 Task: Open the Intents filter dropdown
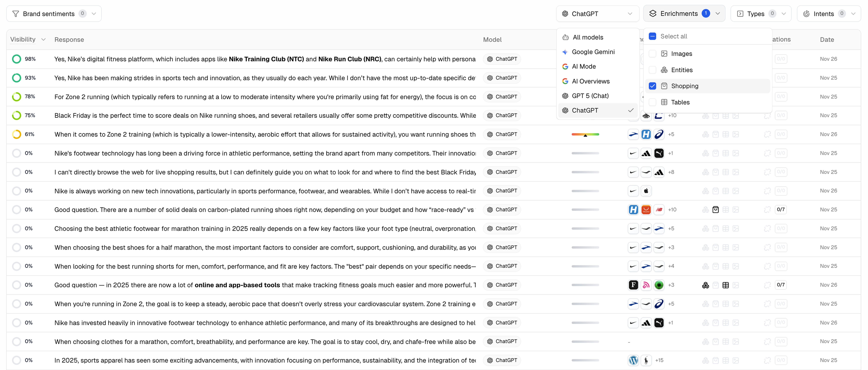point(829,13)
